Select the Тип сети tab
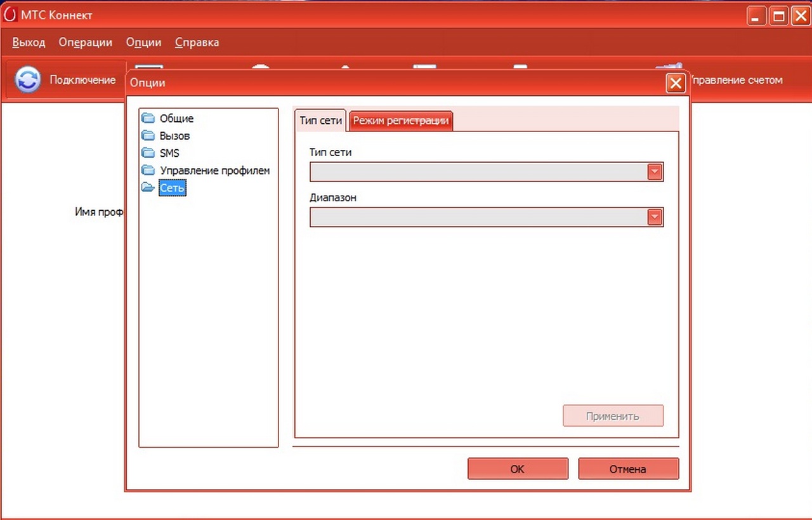This screenshot has width=812, height=520. (x=321, y=121)
